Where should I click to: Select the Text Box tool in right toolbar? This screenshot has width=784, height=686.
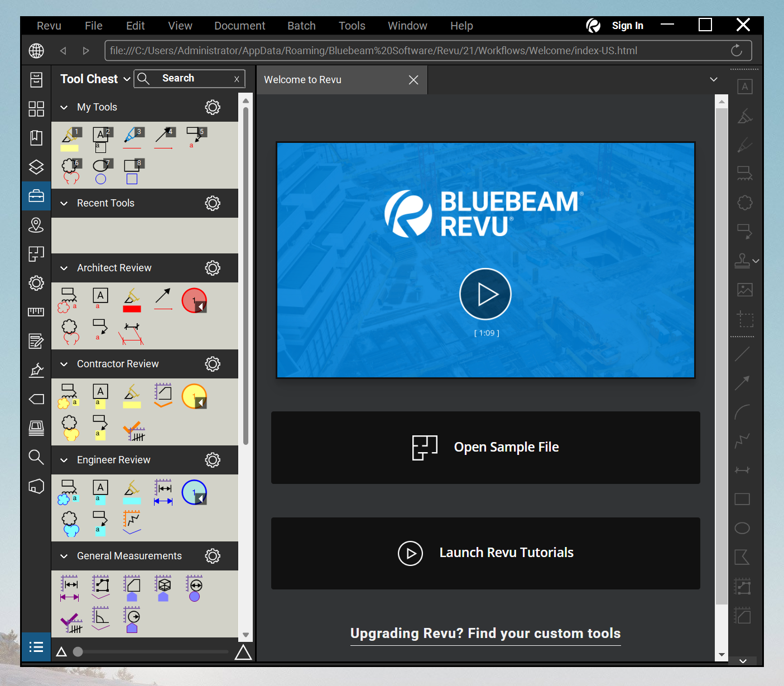pos(745,87)
